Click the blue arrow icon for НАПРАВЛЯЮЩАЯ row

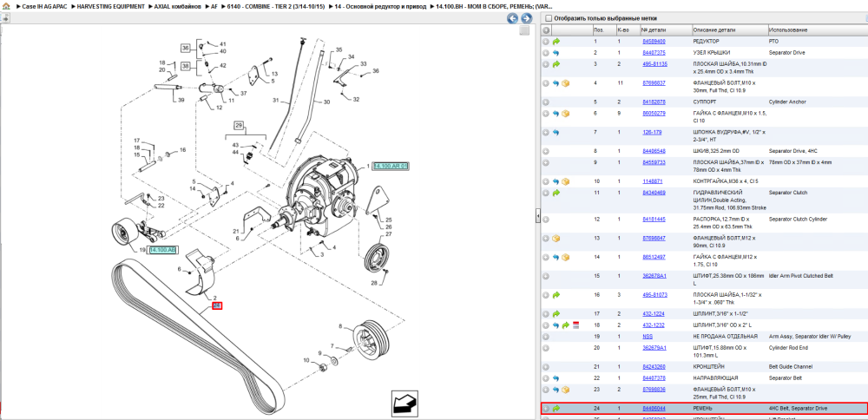click(x=556, y=378)
